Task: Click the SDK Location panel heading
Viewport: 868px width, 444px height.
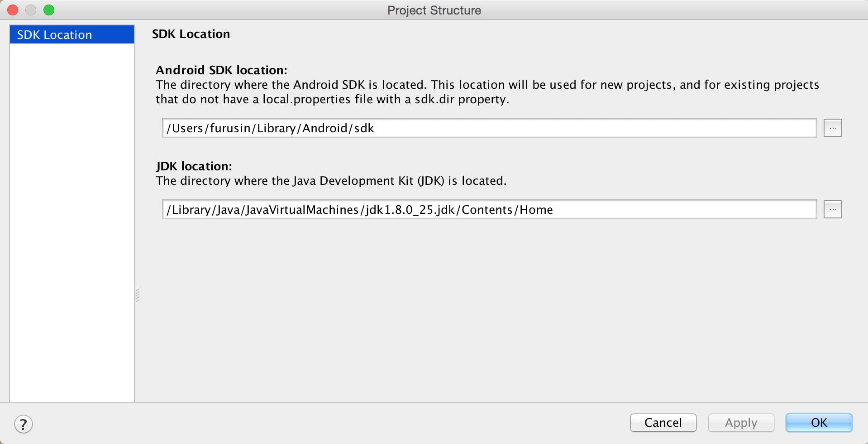Action: [191, 34]
